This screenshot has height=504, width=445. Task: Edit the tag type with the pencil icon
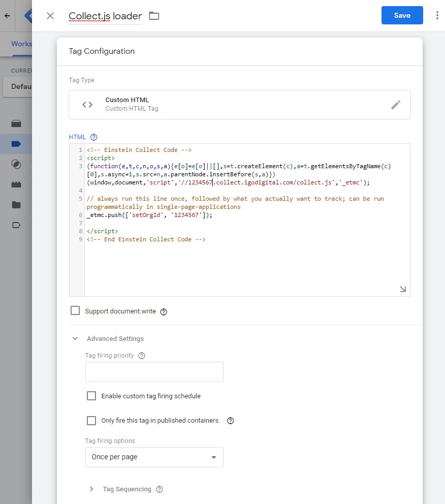396,105
